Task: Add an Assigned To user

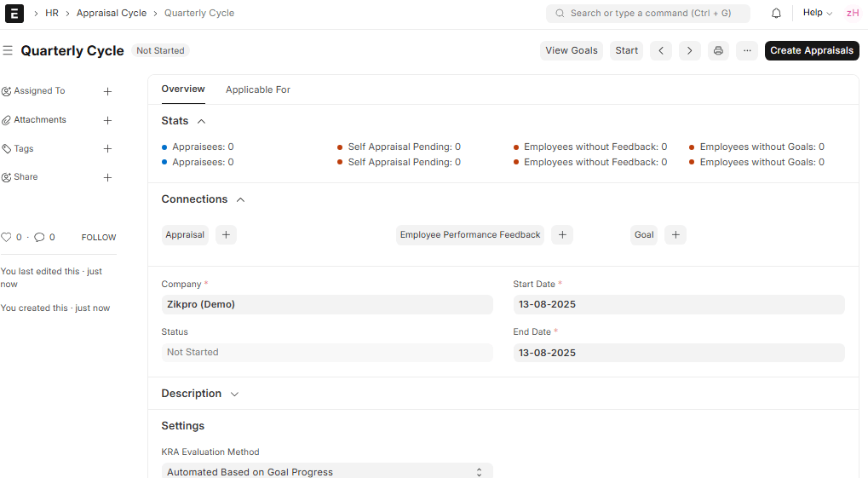Action: (x=108, y=91)
